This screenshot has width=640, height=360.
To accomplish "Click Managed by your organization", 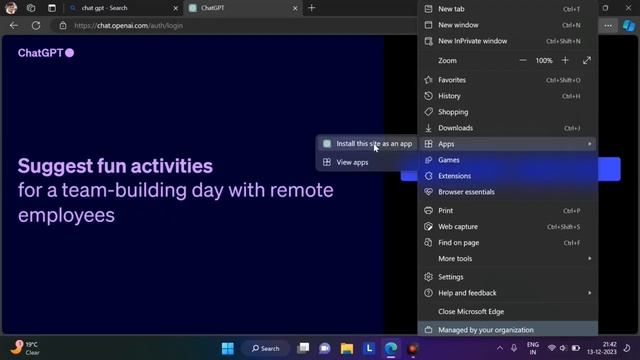I will pyautogui.click(x=507, y=329).
